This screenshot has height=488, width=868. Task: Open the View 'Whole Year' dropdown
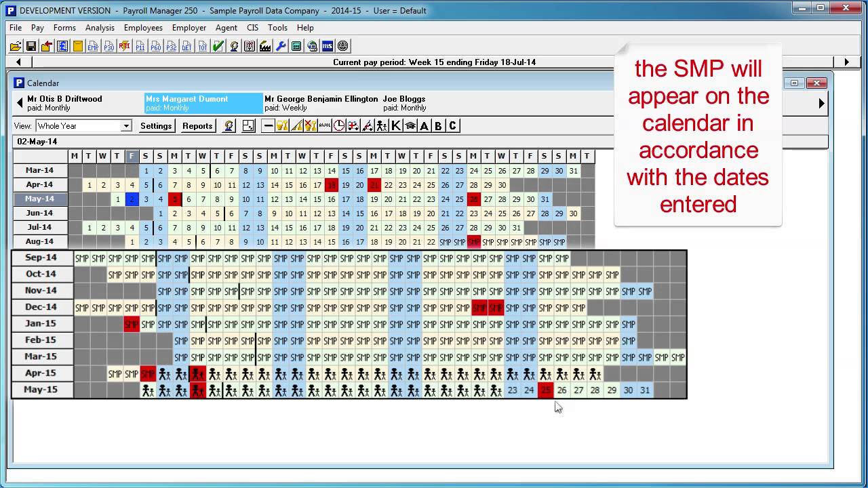[x=126, y=125]
